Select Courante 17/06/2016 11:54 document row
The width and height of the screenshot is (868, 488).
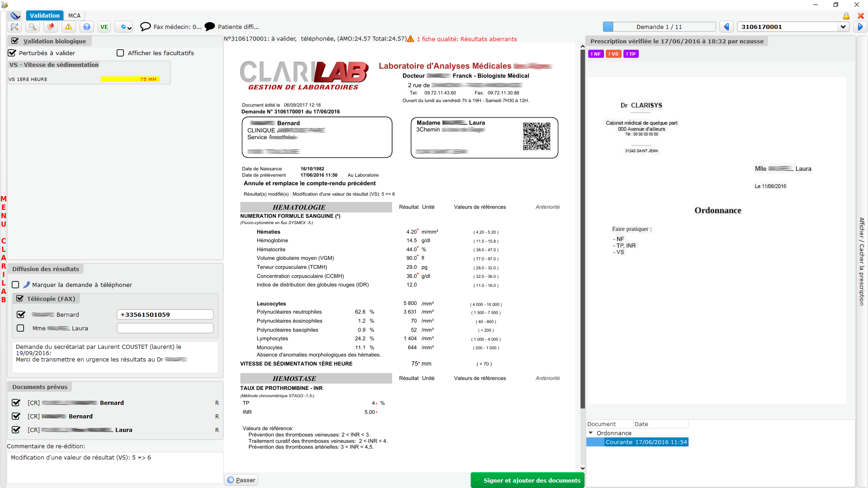click(637, 442)
